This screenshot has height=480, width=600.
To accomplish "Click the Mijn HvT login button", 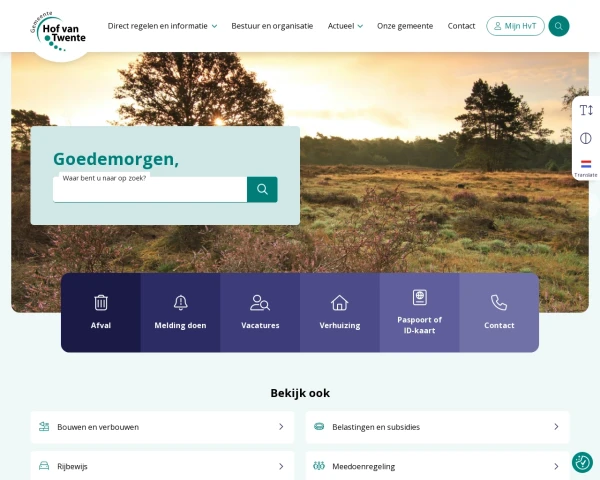I will pyautogui.click(x=515, y=26).
